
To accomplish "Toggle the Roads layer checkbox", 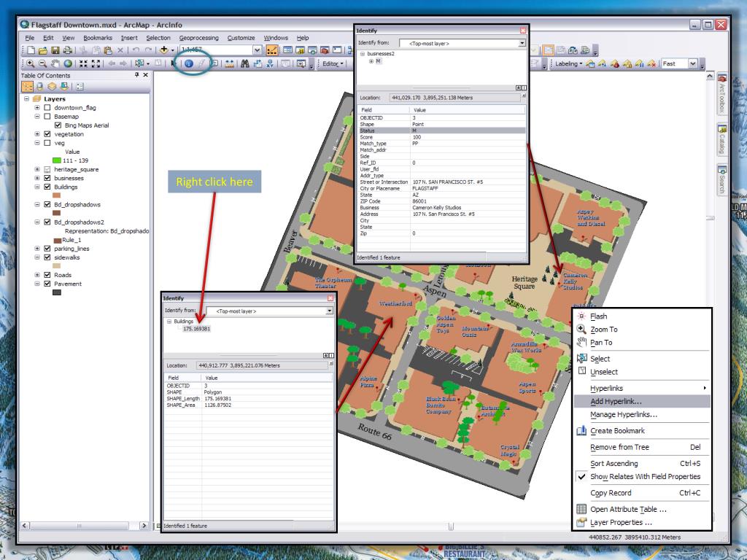I will click(47, 275).
